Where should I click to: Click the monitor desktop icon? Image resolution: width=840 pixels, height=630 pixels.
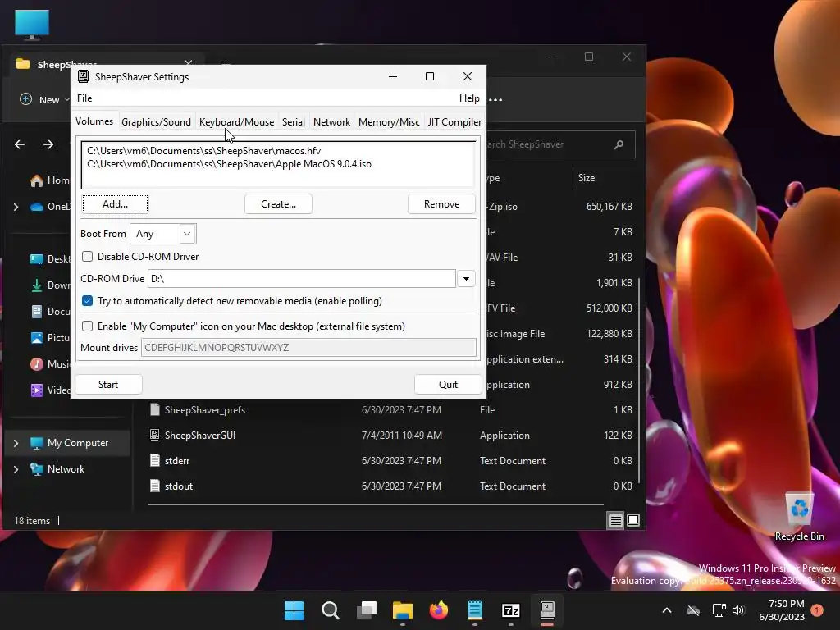coord(32,25)
